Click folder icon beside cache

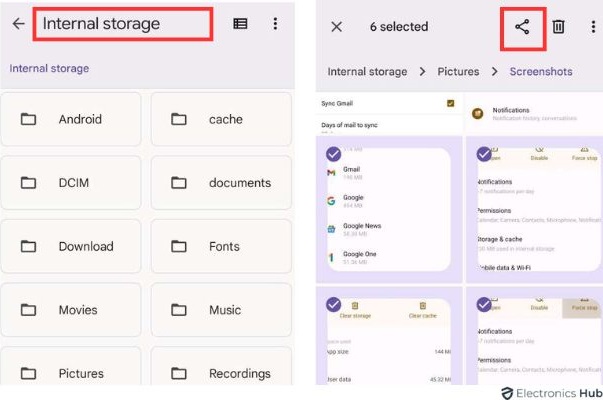tap(179, 119)
